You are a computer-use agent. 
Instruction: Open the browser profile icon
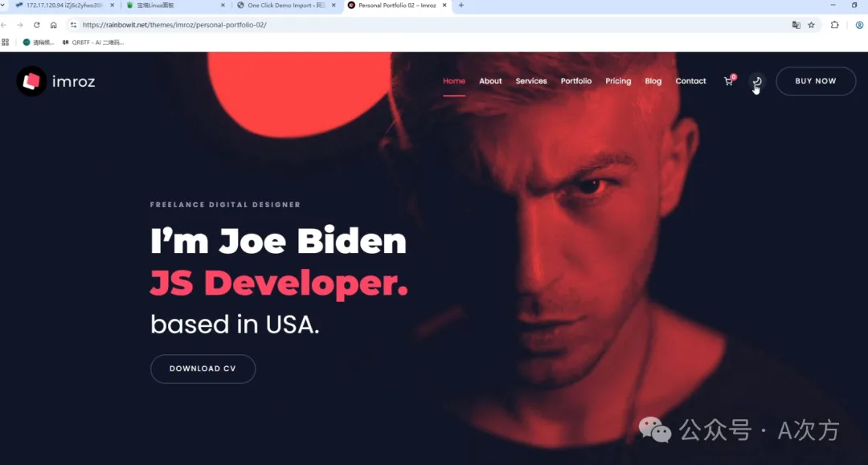(859, 25)
